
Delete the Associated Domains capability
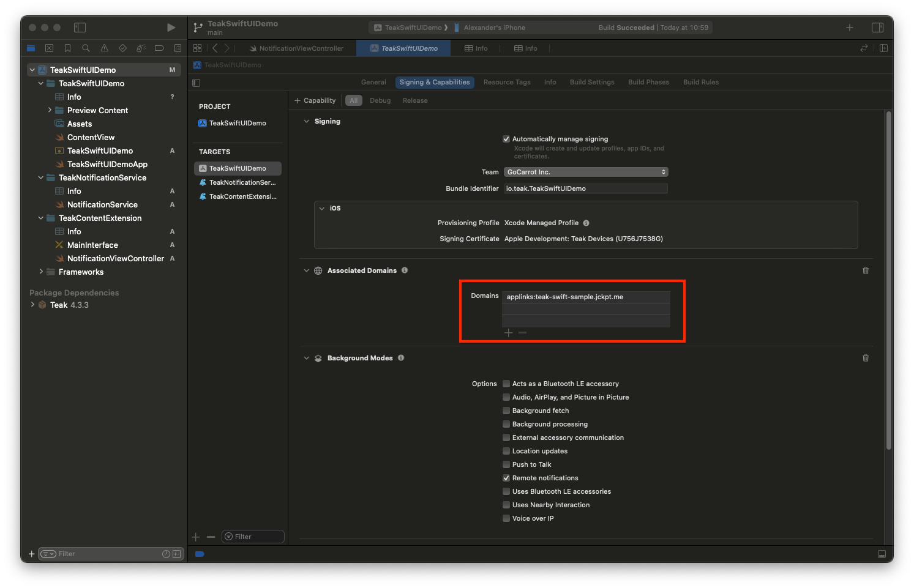tap(866, 270)
